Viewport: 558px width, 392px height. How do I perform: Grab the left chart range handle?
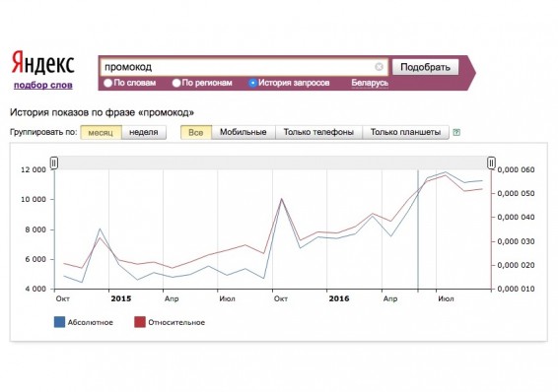pos(54,163)
